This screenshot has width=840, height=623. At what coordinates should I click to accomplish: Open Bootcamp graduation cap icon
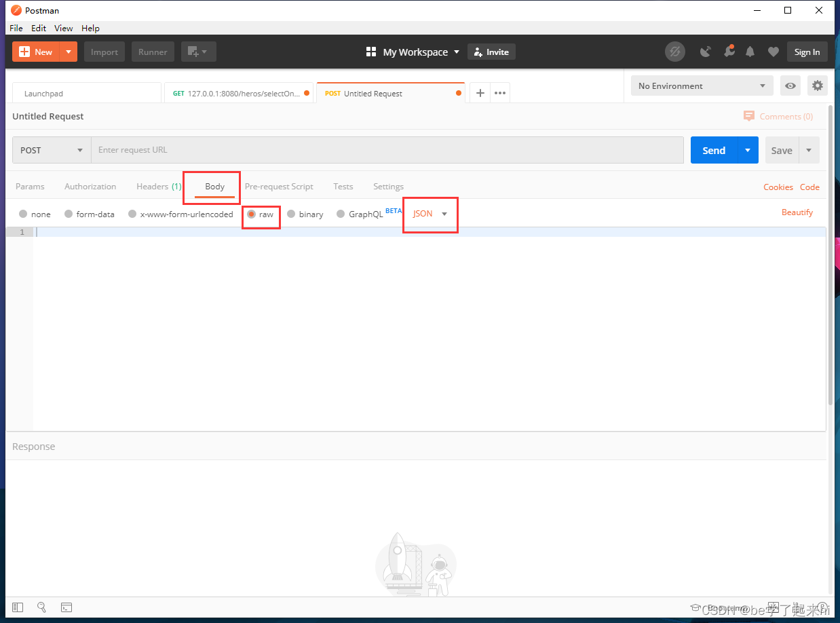[695, 608]
